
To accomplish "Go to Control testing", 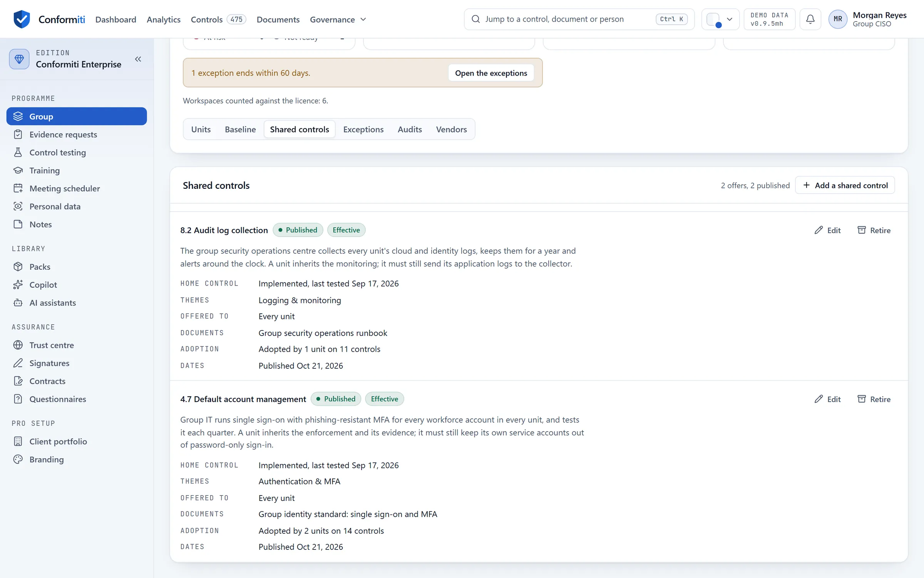I will coord(77,152).
